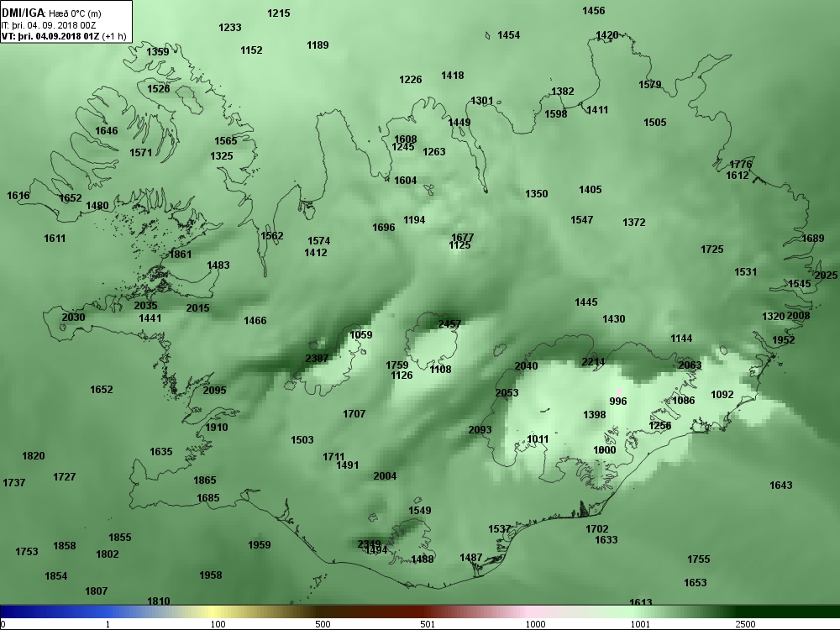
Task: Click the 1959 label off the south coast
Action: 260,544
